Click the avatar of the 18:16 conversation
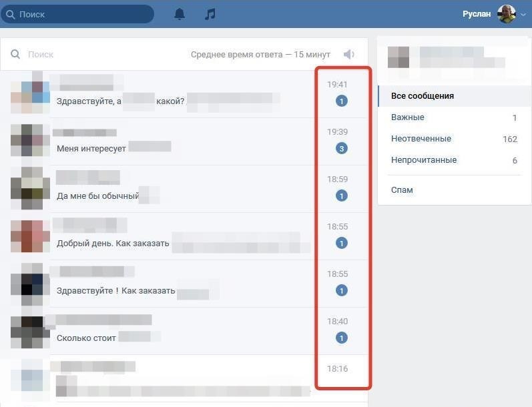The height and width of the screenshot is (407, 532). coord(30,380)
